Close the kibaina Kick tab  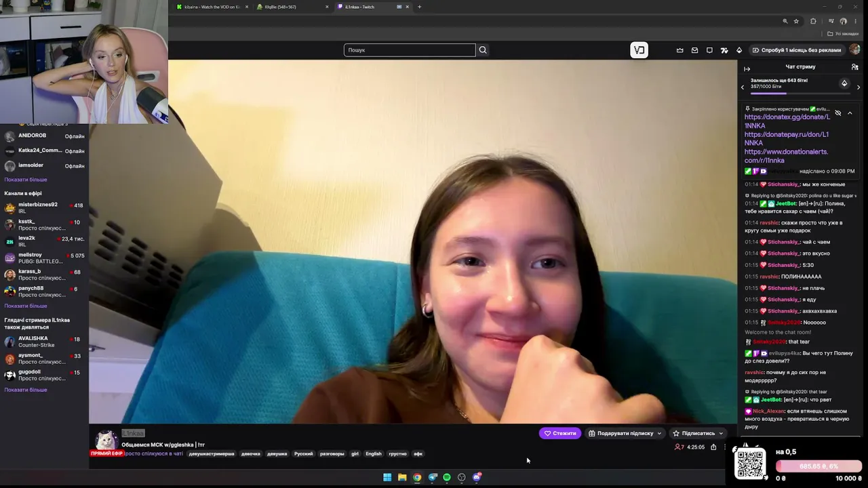[x=247, y=7]
